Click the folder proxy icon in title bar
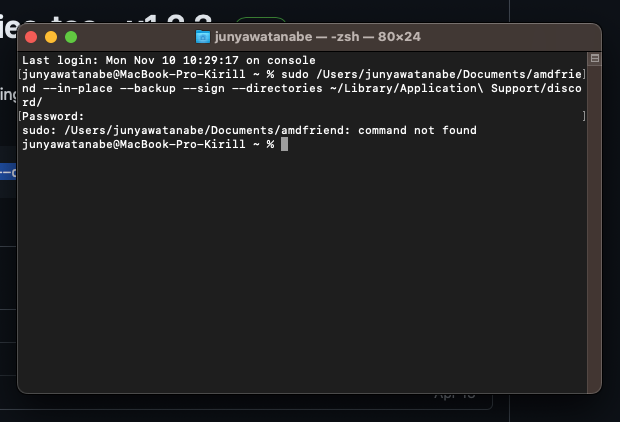Viewport: 620px width, 422px height. pyautogui.click(x=203, y=37)
